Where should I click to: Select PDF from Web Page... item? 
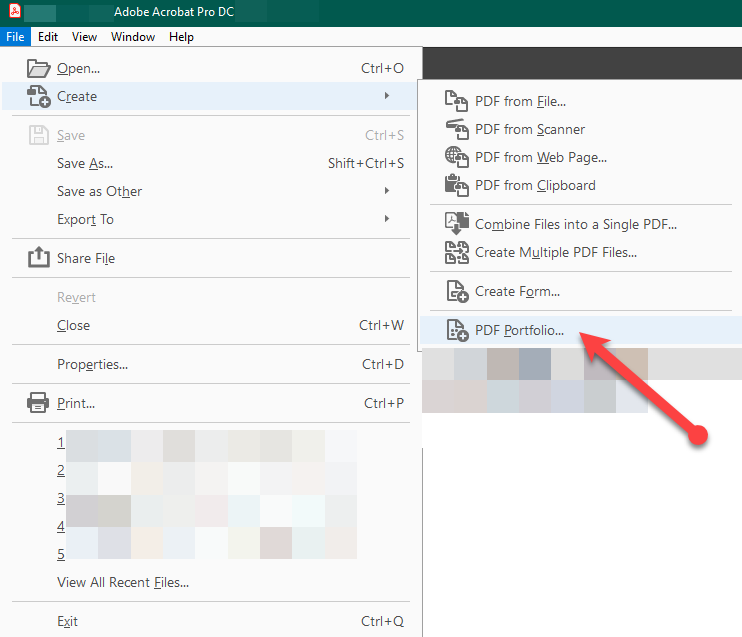point(580,157)
